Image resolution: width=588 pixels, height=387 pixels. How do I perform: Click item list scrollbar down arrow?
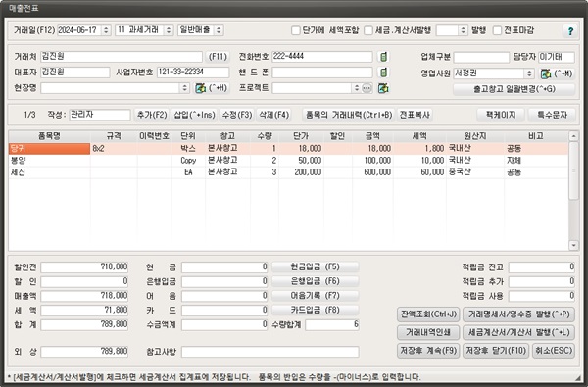[573, 245]
